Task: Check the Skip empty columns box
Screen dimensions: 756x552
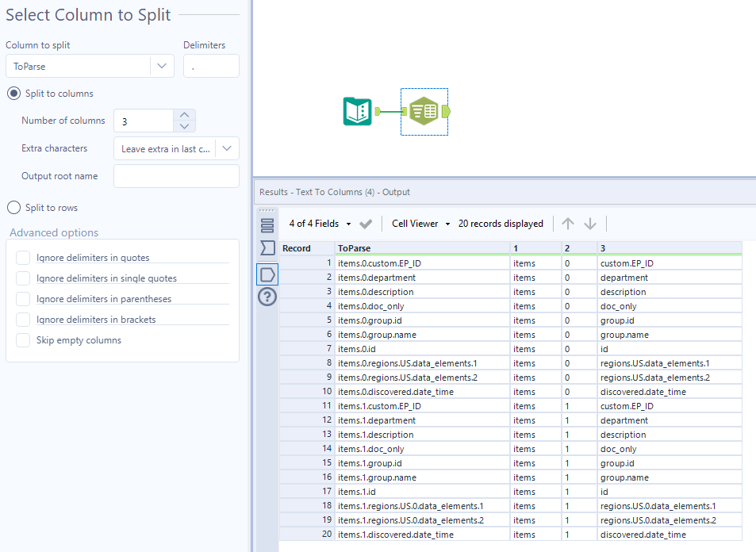Action: click(23, 340)
